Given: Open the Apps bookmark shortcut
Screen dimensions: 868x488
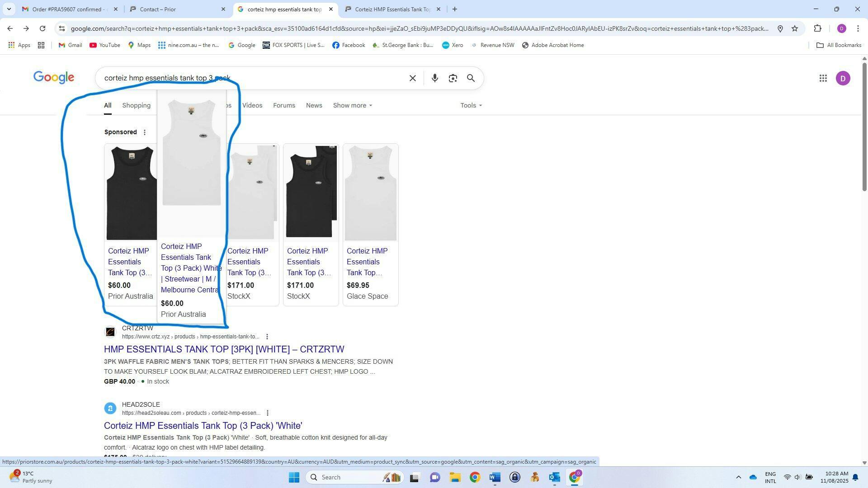Looking at the screenshot, I should 19,45.
